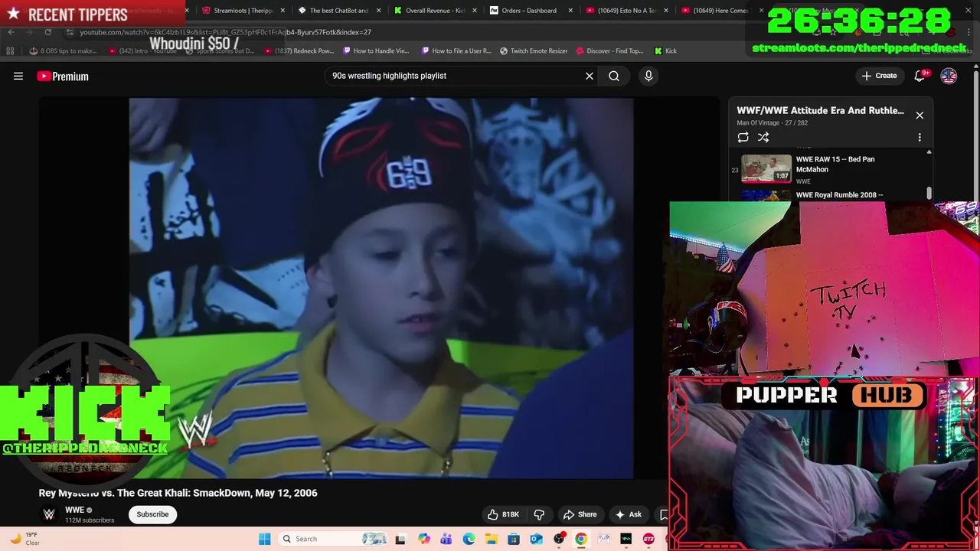Open playlist three-dot options menu
The height and width of the screenshot is (551, 980).
(x=920, y=137)
